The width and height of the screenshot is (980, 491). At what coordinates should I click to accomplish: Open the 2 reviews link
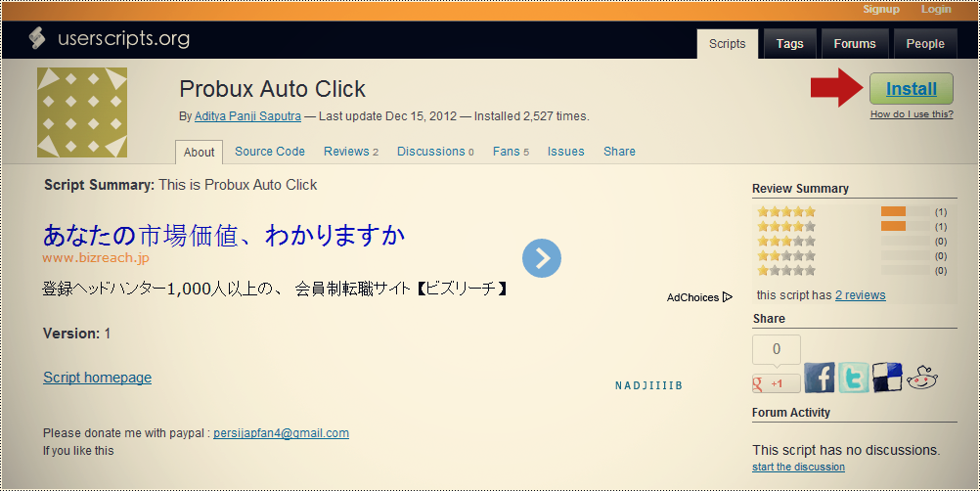click(860, 294)
